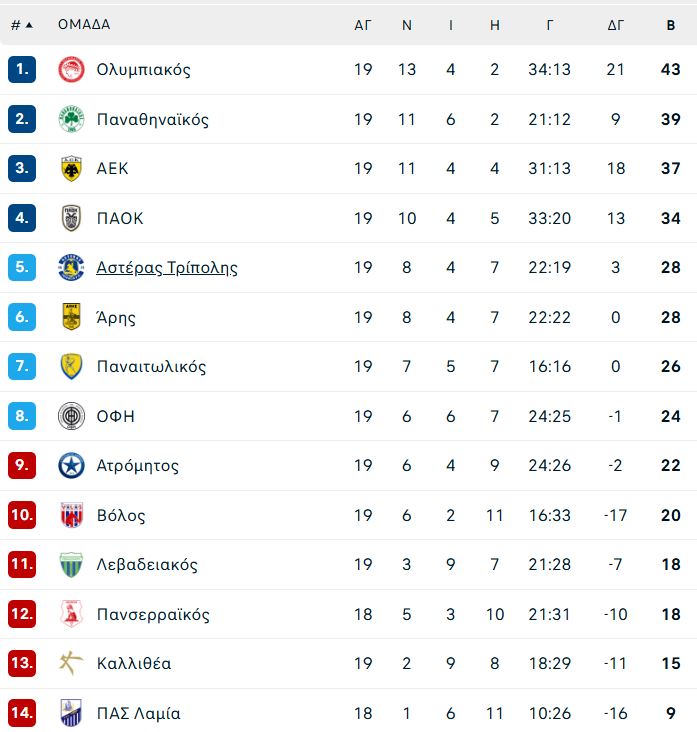The image size is (697, 732).
Task: Click the Άρης yellow crest
Action: click(71, 317)
